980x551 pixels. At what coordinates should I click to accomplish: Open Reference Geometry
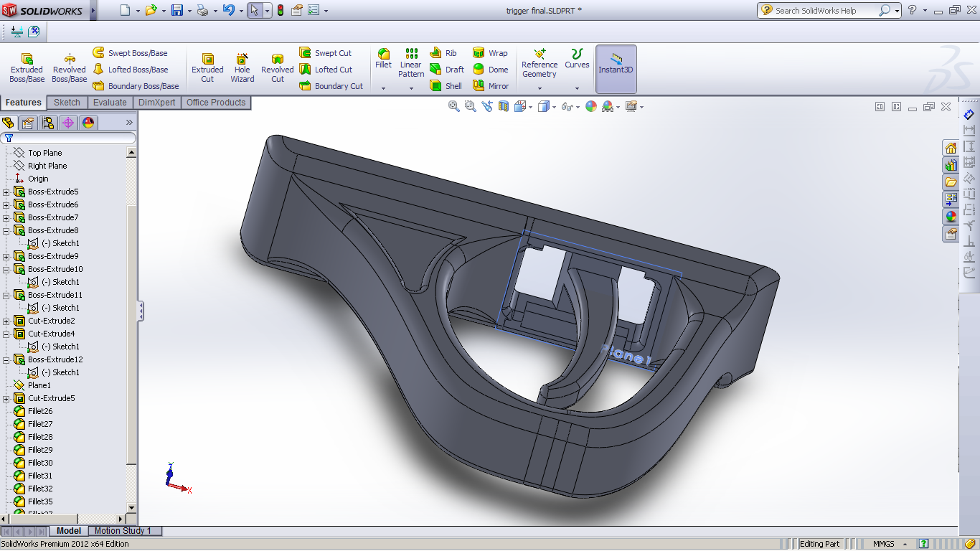tap(540, 63)
